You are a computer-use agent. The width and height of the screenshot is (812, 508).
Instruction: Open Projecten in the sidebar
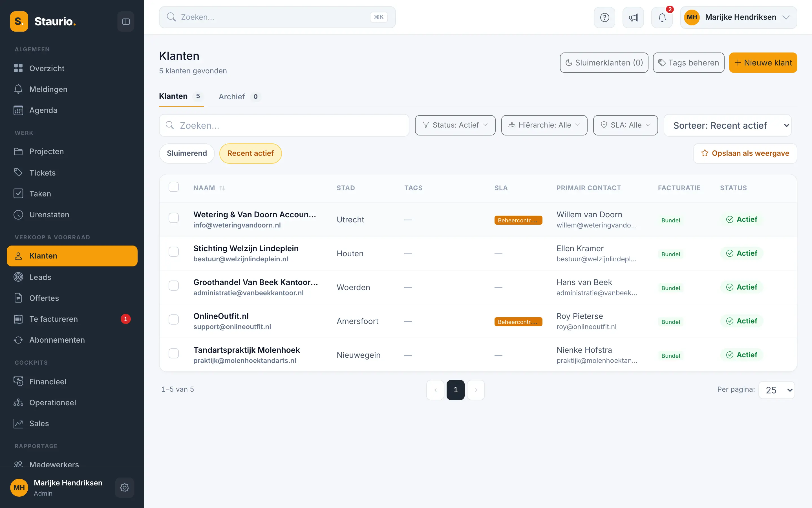(72, 152)
